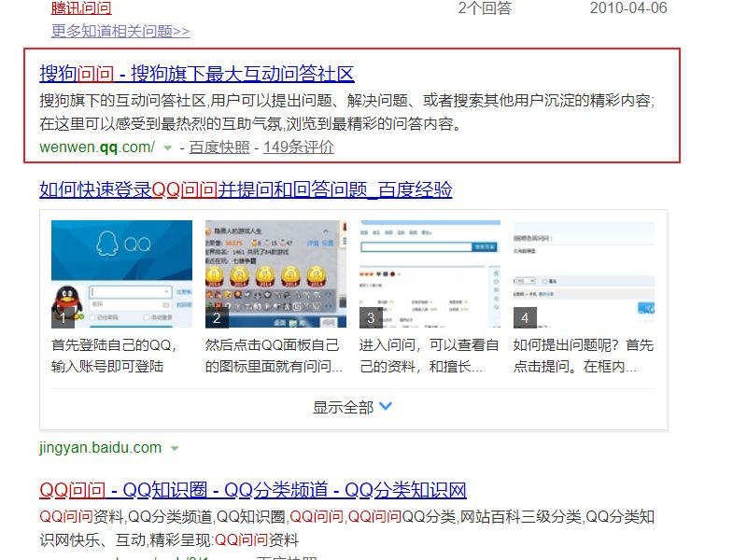Image resolution: width=747 pixels, height=560 pixels.
Task: Open the 如何快速登录QQ问问 Baidu Jingyan result
Action: (245, 189)
